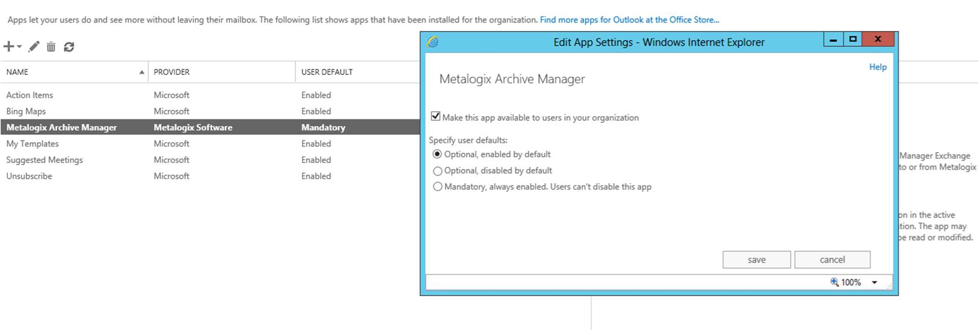Viewport: 980px width, 332px height.
Task: Open 'Find more apps for Outlook' link
Action: 629,20
